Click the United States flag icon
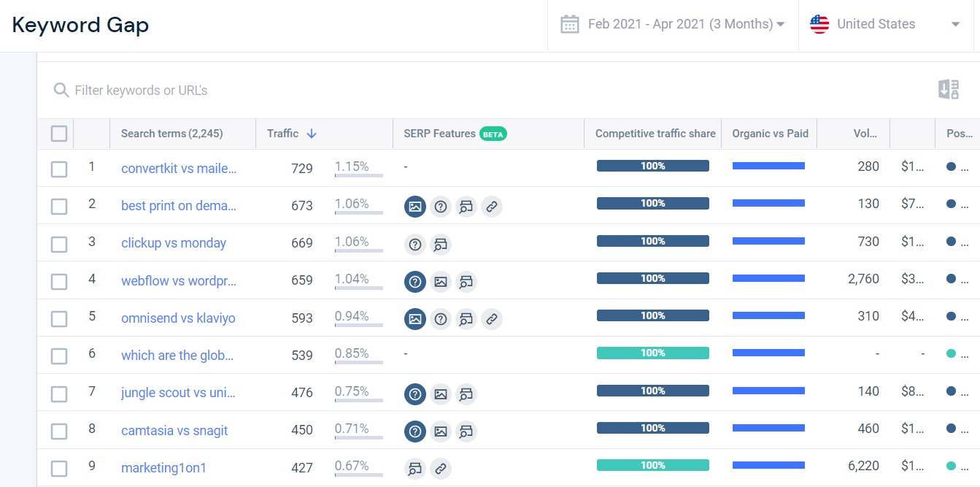The image size is (980, 487). 819,24
